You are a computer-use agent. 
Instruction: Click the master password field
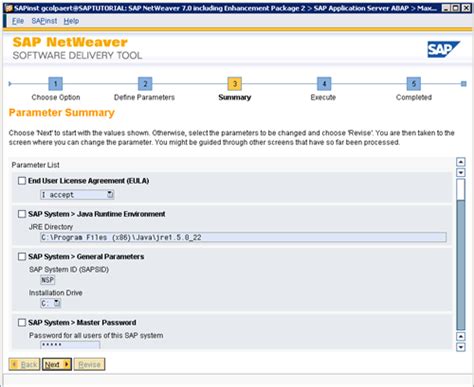70,345
